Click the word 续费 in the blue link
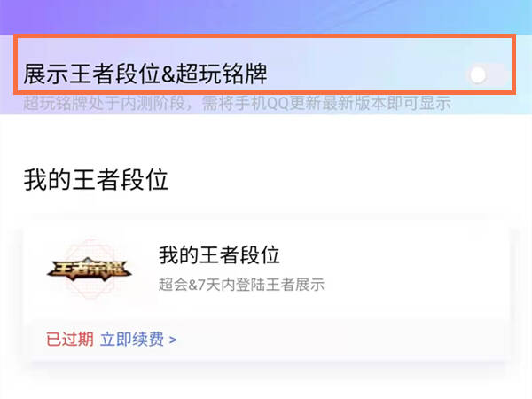This screenshot has height=399, width=532. click(148, 339)
